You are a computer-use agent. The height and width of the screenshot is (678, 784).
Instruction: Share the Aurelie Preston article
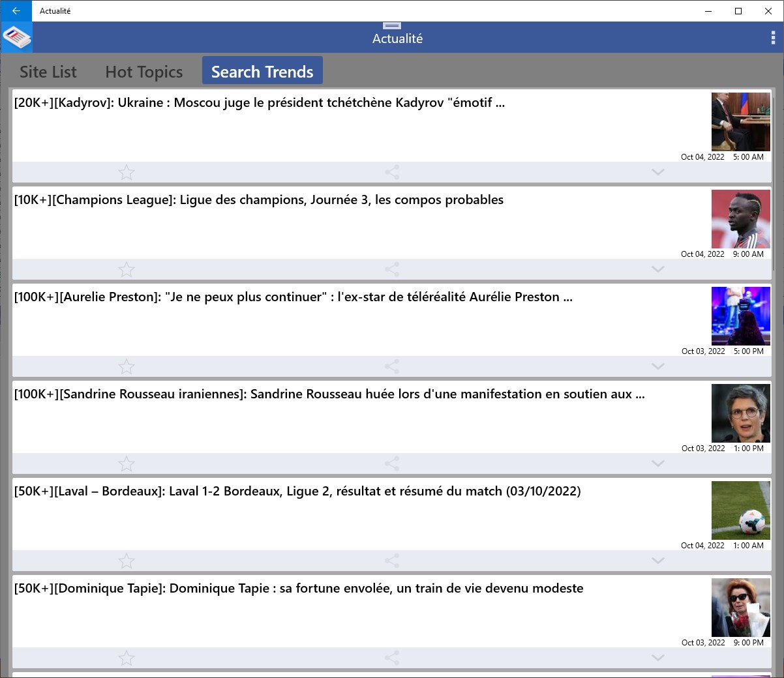(x=392, y=366)
